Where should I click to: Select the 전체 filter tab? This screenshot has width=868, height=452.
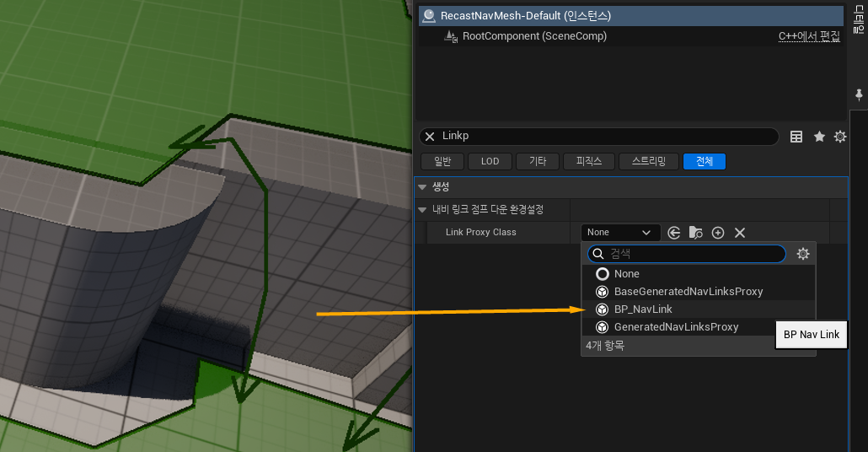pos(705,161)
